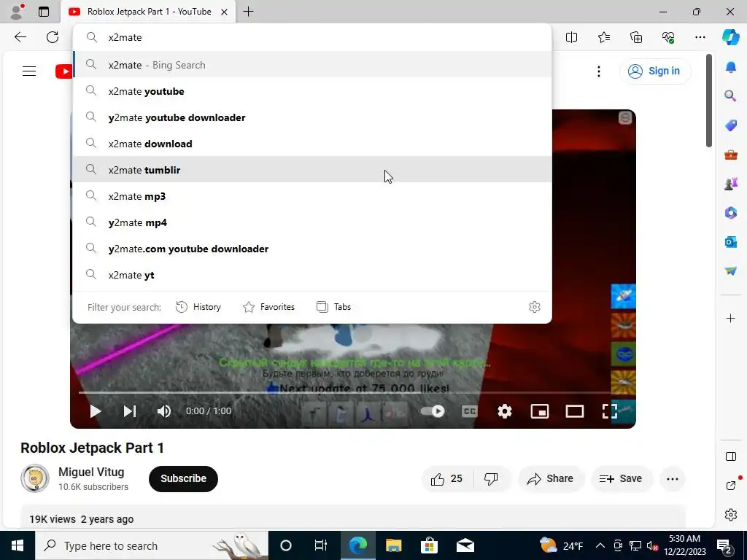Open address bar suggestion settings gear
Screen dimensions: 747x560
[x=535, y=307]
